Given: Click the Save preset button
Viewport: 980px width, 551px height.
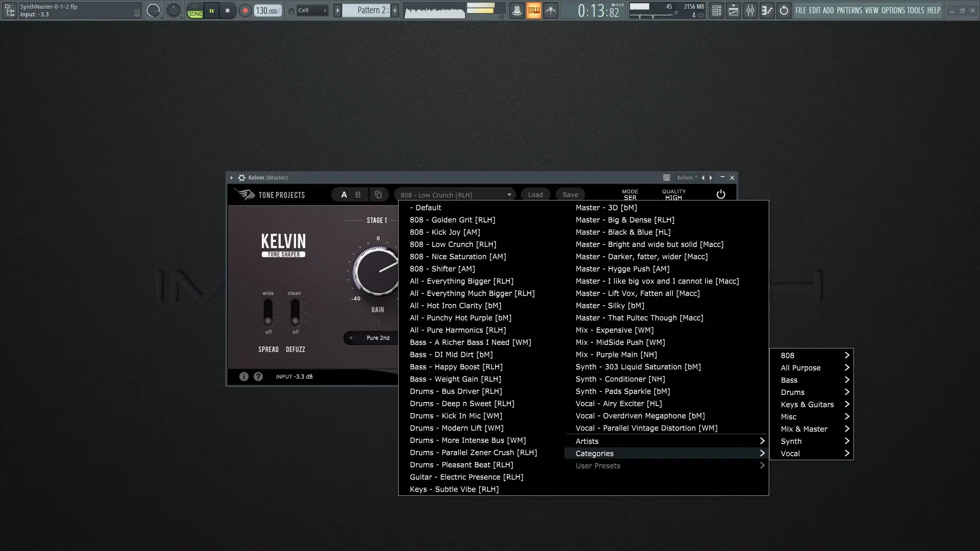Looking at the screenshot, I should 570,194.
